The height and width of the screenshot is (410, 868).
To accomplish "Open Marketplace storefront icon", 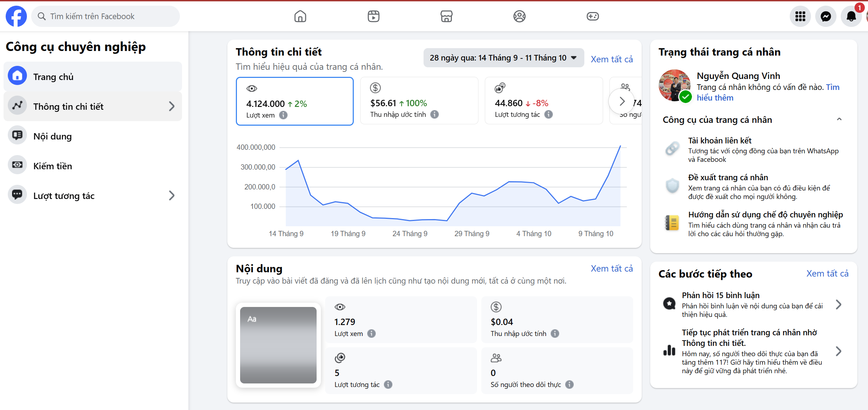I will tap(446, 16).
